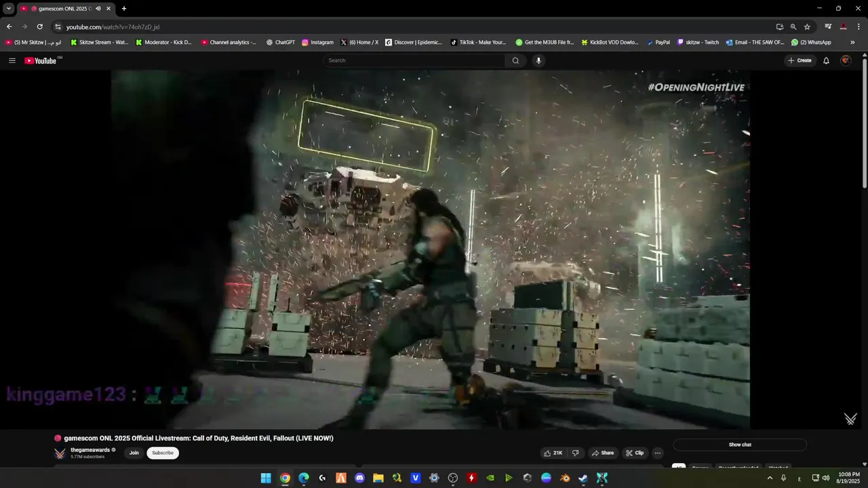Screen dimensions: 868x488
Task: Click the video player to pause
Action: pyautogui.click(x=431, y=249)
